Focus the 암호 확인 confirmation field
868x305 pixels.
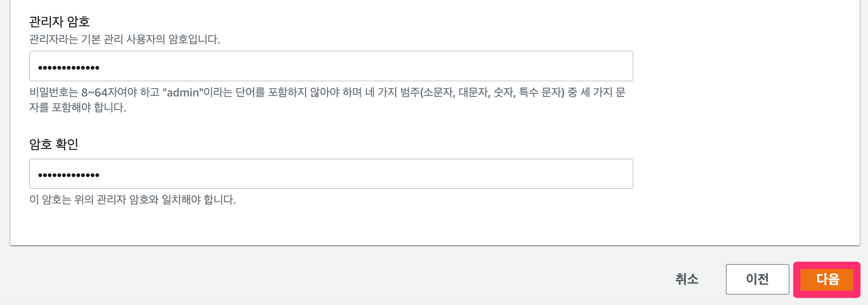331,174
